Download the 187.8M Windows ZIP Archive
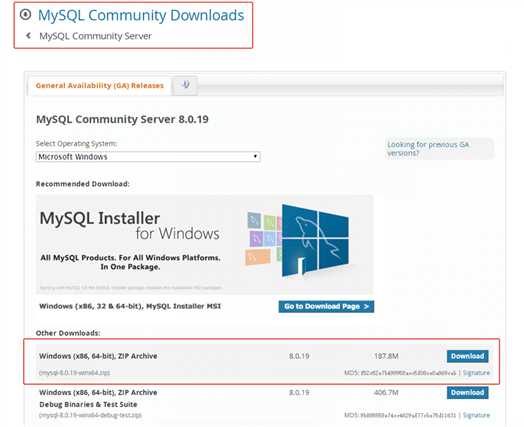524x427 pixels. [x=467, y=356]
